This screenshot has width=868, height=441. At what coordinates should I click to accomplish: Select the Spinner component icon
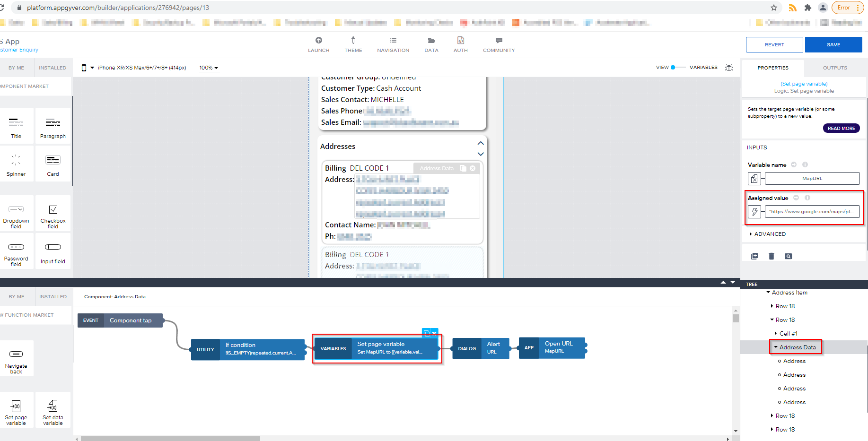(x=16, y=160)
